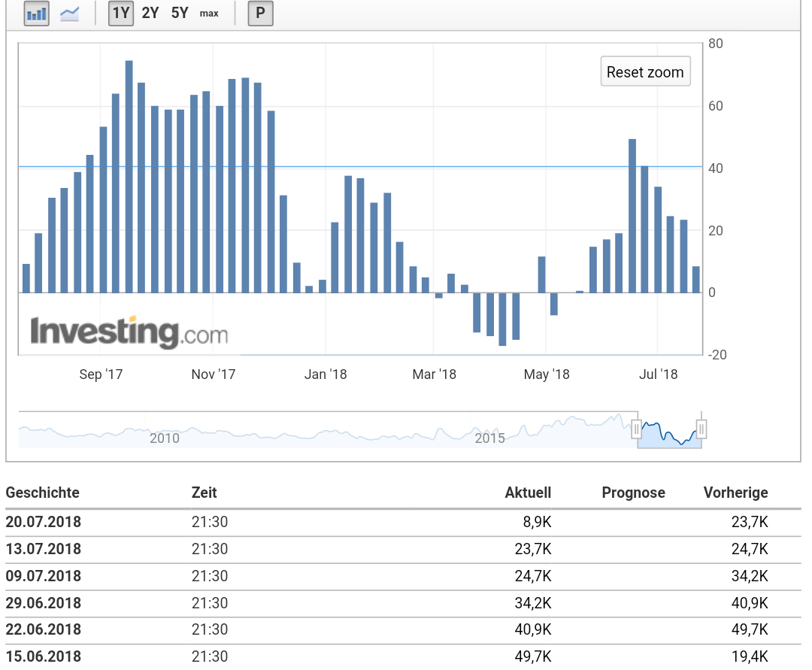This screenshot has width=812, height=670.
Task: Click the right navigator range handle
Action: click(x=701, y=429)
